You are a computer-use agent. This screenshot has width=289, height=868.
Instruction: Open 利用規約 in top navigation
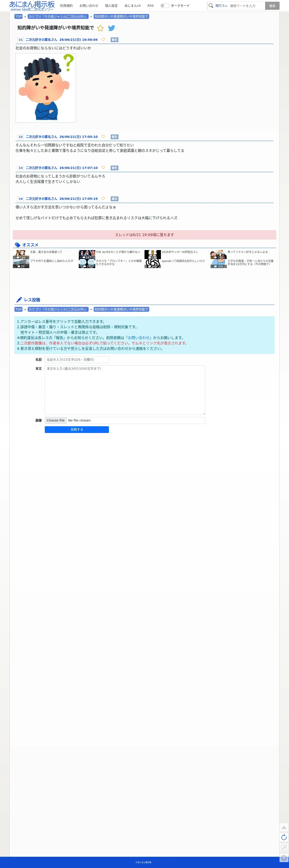click(x=66, y=6)
